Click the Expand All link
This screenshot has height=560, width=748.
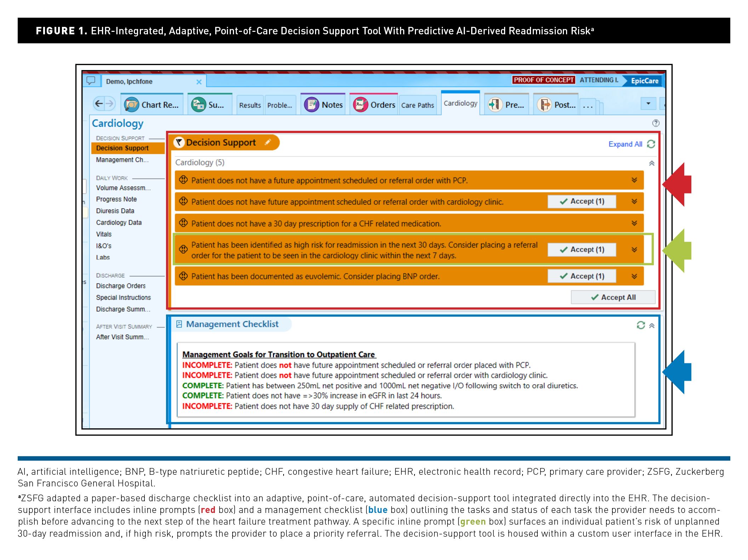click(x=625, y=144)
